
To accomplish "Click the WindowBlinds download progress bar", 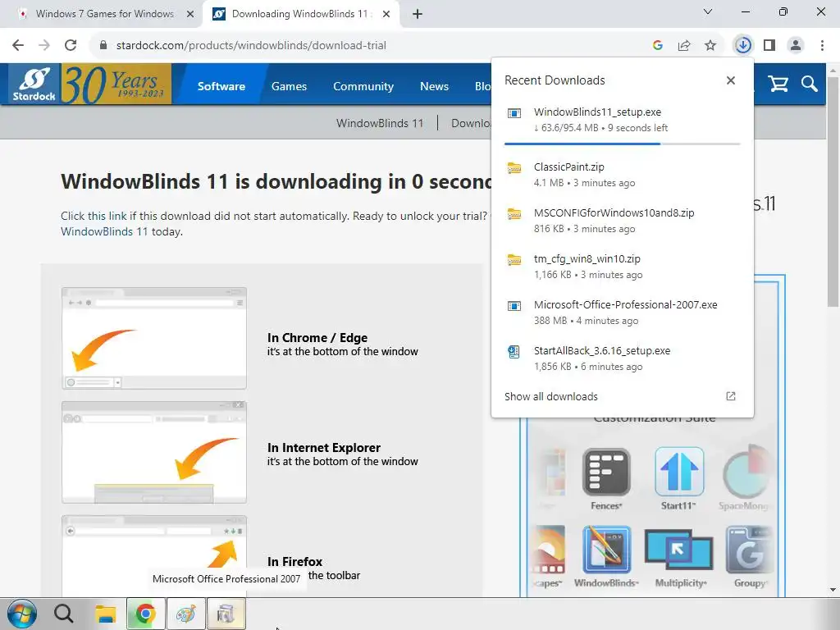I will click(x=622, y=144).
